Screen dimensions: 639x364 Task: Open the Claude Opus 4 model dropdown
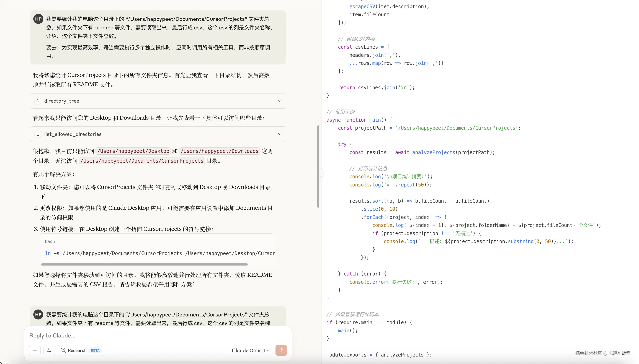[x=250, y=350]
